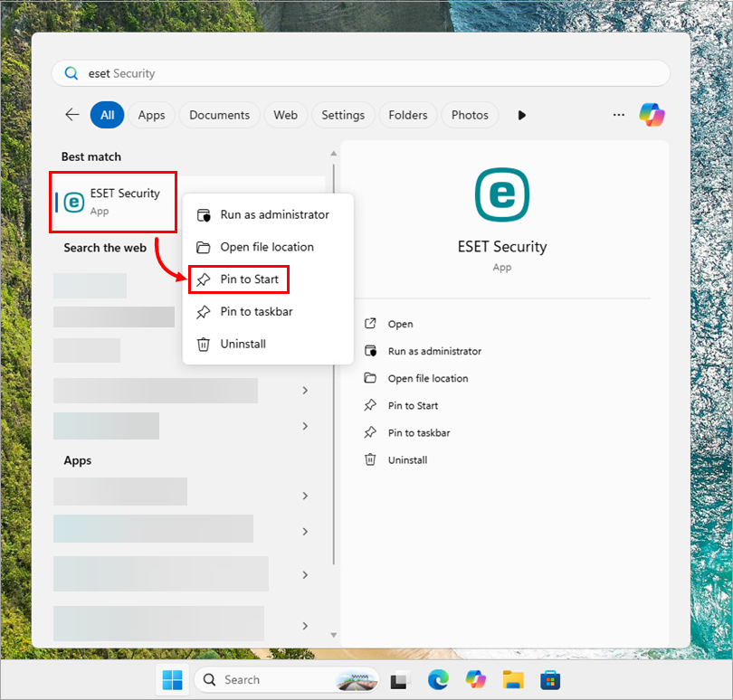Click the results list scrollbar down arrow
This screenshot has width=733, height=700.
(x=334, y=635)
